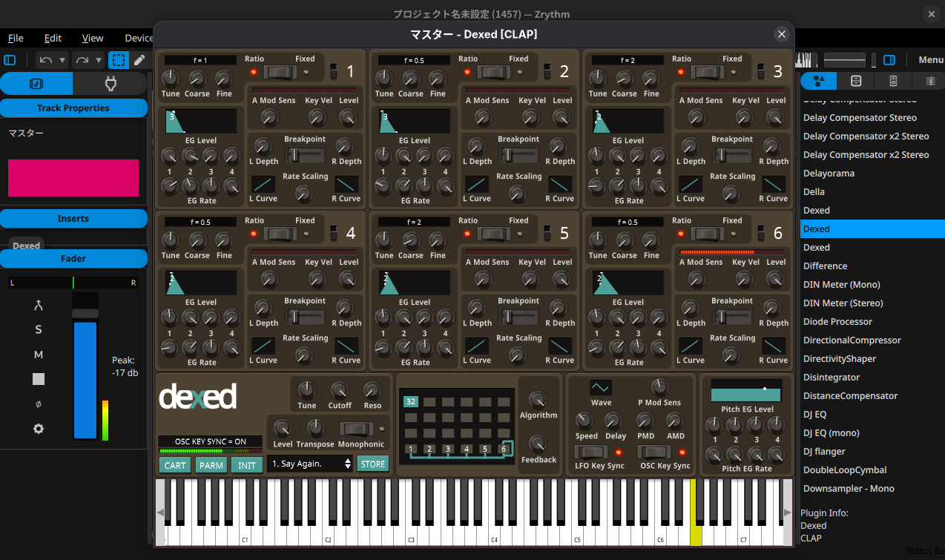Collapse the Fader section header

click(x=73, y=259)
